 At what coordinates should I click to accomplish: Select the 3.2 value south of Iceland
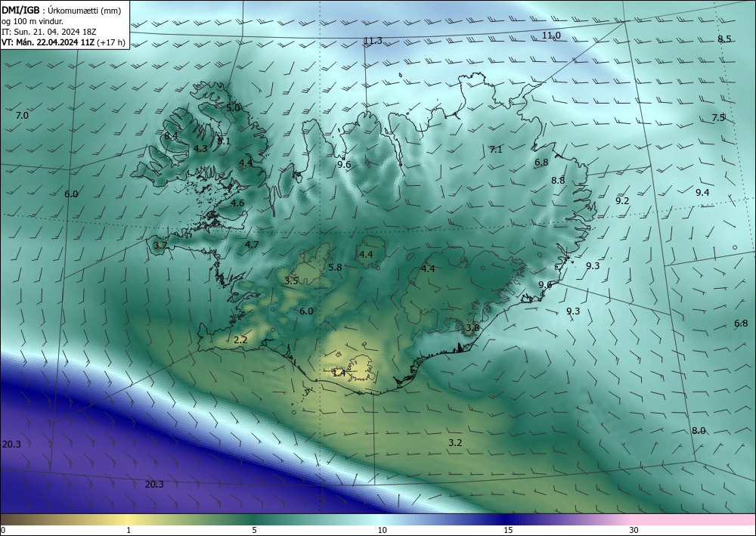tap(455, 443)
